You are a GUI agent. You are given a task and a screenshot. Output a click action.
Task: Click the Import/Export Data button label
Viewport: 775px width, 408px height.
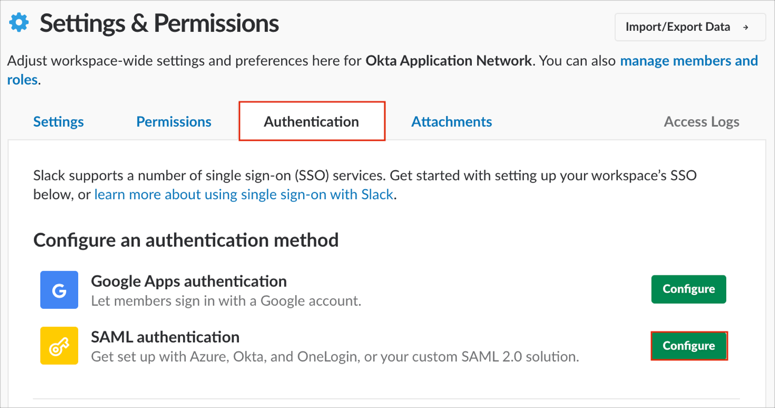point(678,27)
